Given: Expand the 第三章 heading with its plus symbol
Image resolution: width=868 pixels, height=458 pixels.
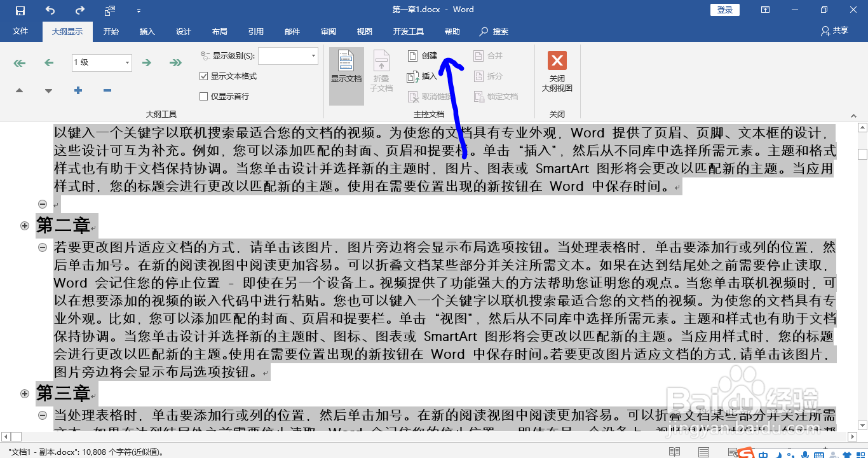Looking at the screenshot, I should 25,394.
